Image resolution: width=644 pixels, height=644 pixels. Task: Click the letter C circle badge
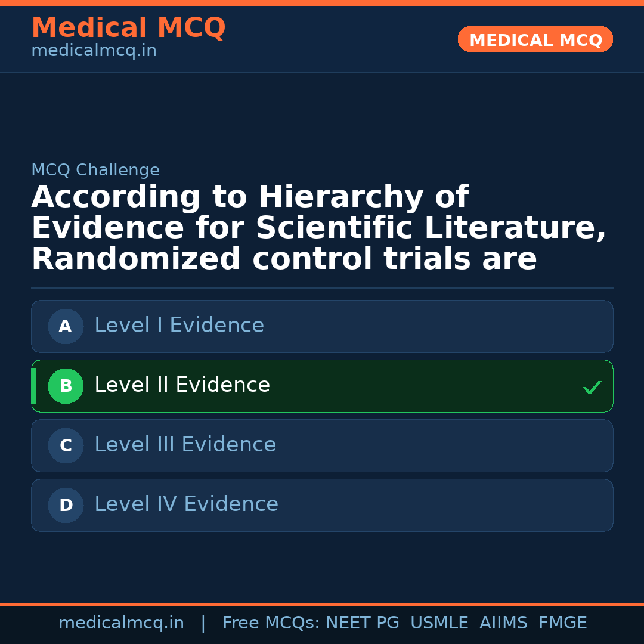click(x=66, y=445)
